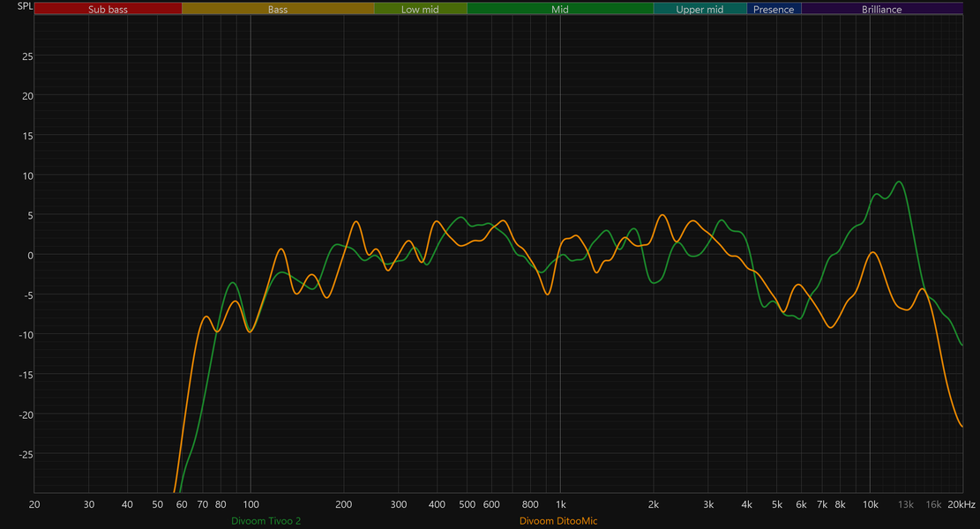This screenshot has height=529, width=980.
Task: Click the Upper mid band header
Action: (700, 9)
